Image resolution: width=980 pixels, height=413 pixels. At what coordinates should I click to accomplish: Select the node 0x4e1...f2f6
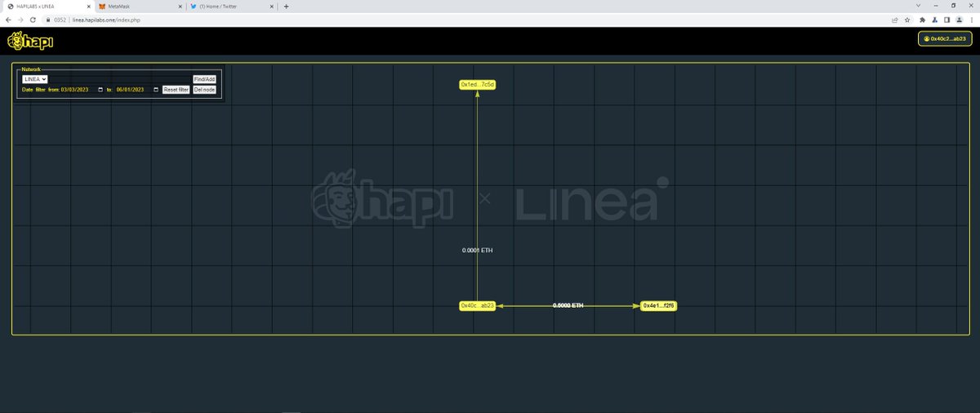[658, 306]
